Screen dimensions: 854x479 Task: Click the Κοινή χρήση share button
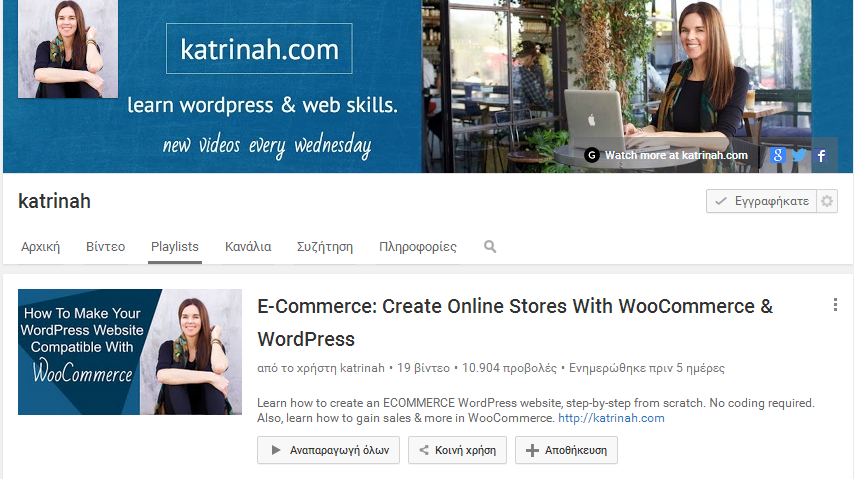457,450
